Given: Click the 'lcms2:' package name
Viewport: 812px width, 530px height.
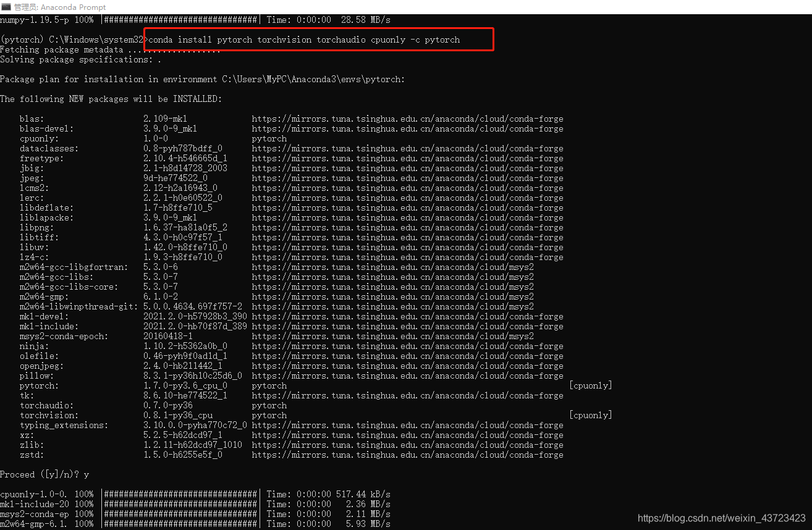Looking at the screenshot, I should 35,188.
